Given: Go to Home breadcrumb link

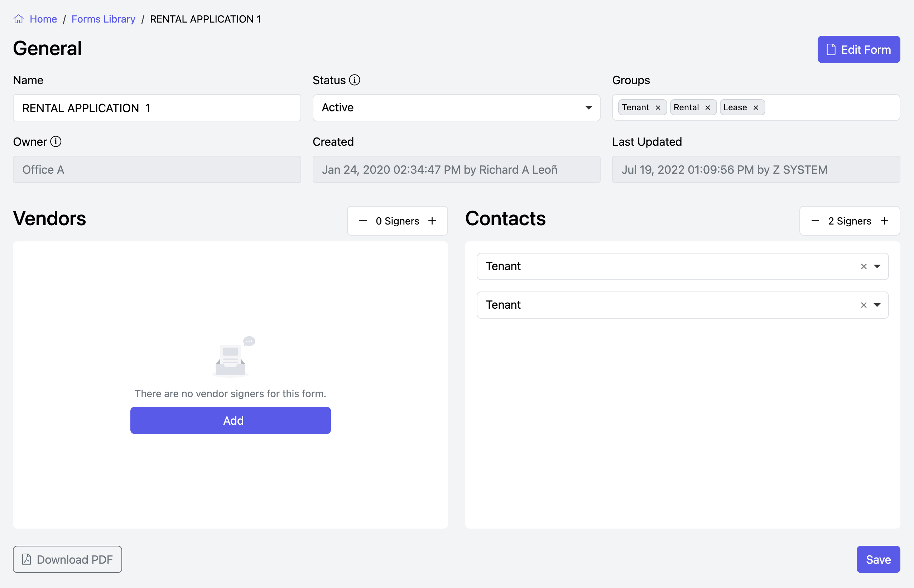Looking at the screenshot, I should click(x=43, y=19).
